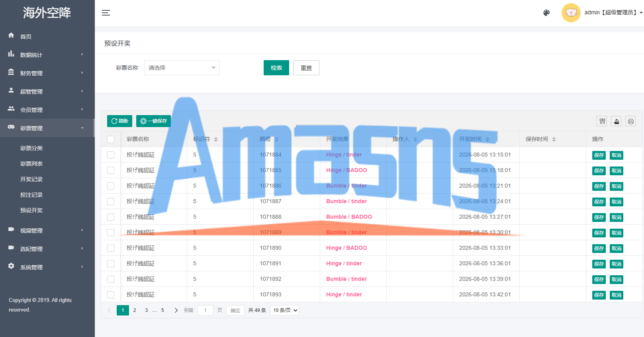Check the row for 期号 1071887
644x337 pixels.
click(x=111, y=202)
